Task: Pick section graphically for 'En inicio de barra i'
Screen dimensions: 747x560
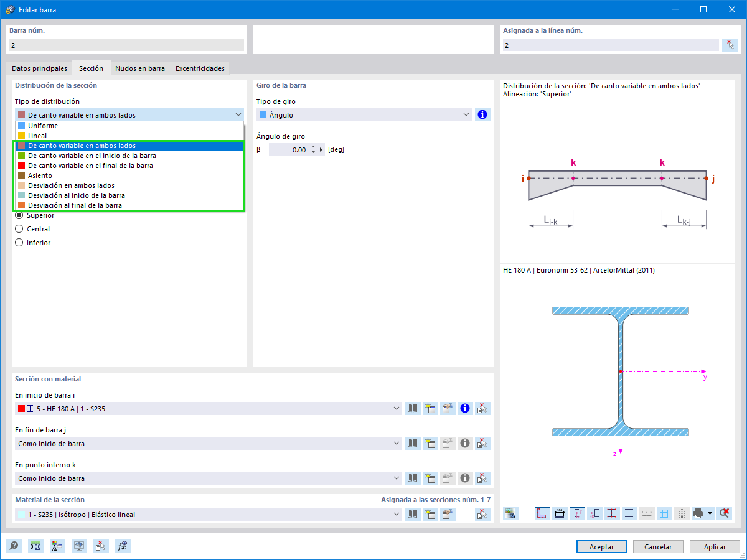Action: point(482,409)
